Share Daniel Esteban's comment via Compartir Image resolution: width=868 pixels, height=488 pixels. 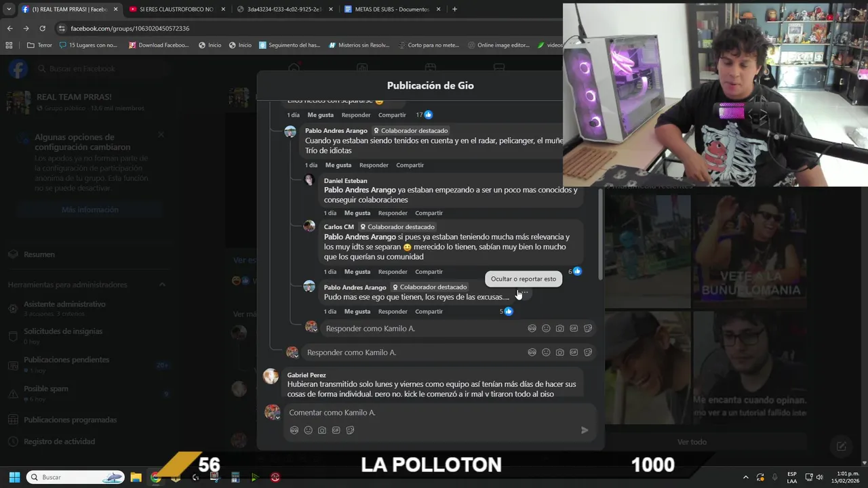pos(429,213)
